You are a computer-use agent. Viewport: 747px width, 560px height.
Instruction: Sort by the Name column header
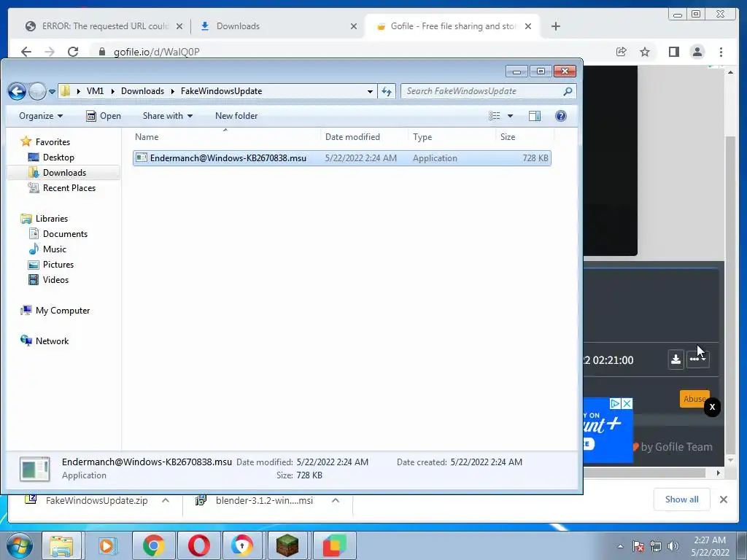pos(226,137)
